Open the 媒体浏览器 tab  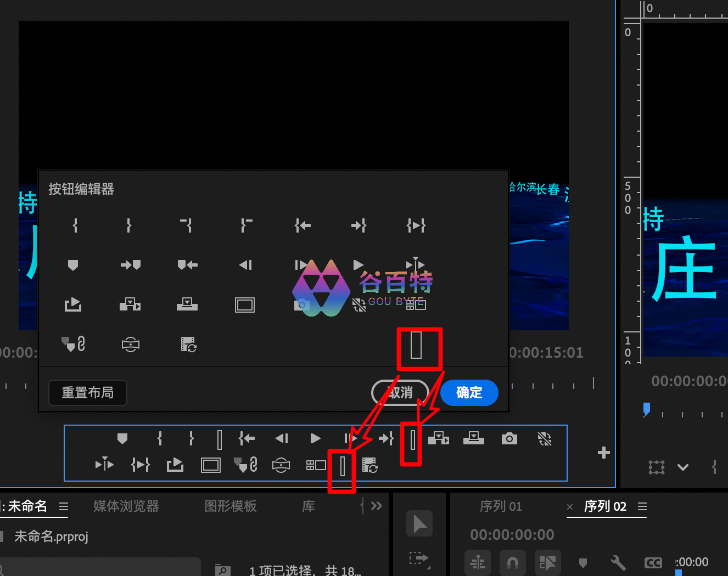126,506
